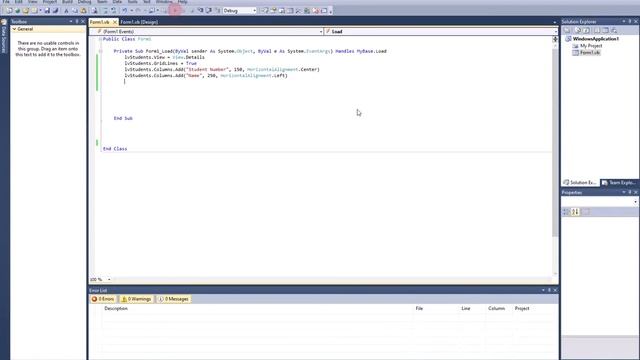Click first Solution Explorer toolbar icon
This screenshot has height=360, width=640.
[567, 31]
